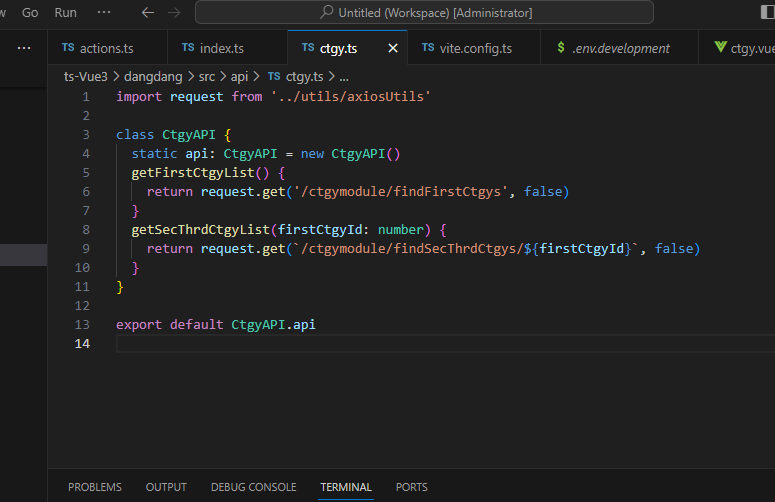Viewport: 775px width, 502px height.
Task: Click the back navigation arrow
Action: (x=148, y=13)
